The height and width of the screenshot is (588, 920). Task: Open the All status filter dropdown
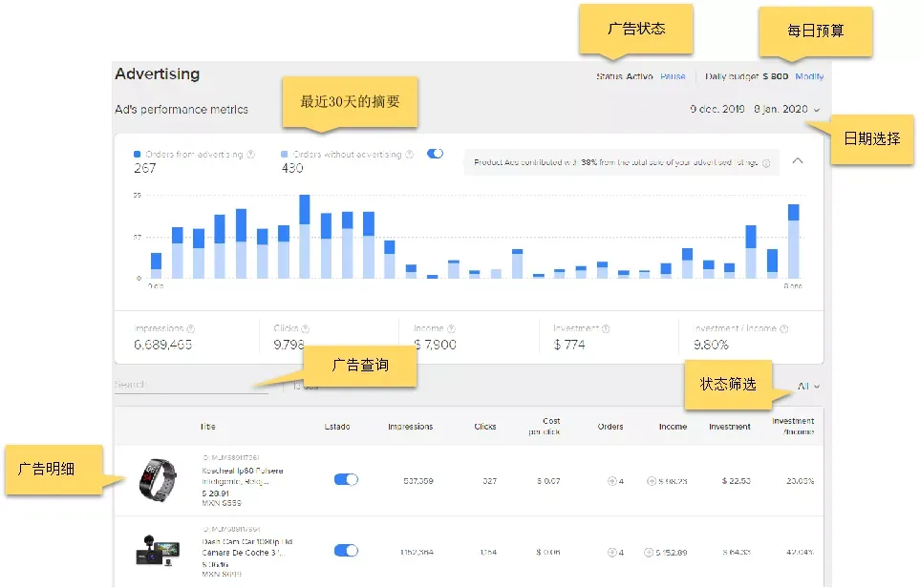tap(808, 386)
